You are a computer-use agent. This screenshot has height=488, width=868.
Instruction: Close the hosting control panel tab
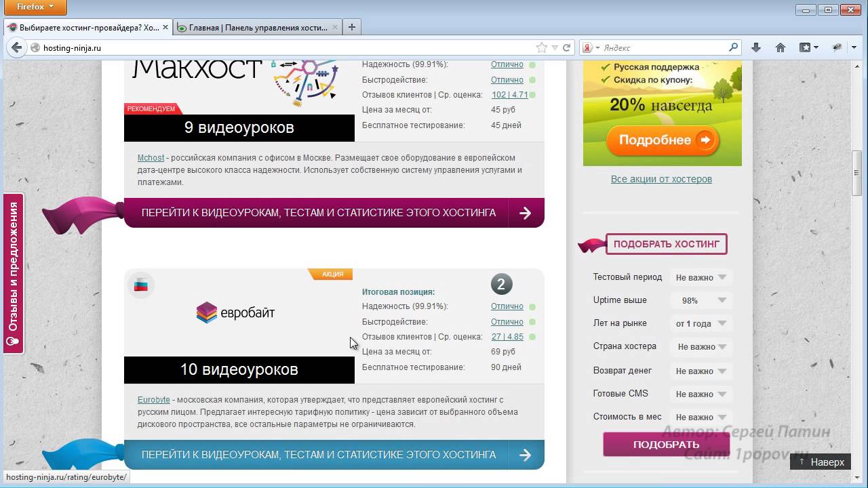pos(334,28)
